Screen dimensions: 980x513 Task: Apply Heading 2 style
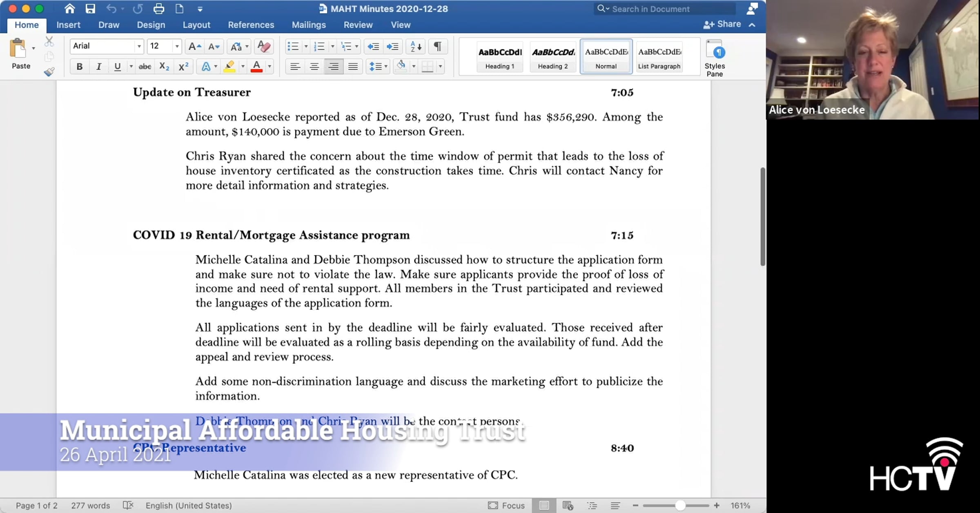(553, 57)
